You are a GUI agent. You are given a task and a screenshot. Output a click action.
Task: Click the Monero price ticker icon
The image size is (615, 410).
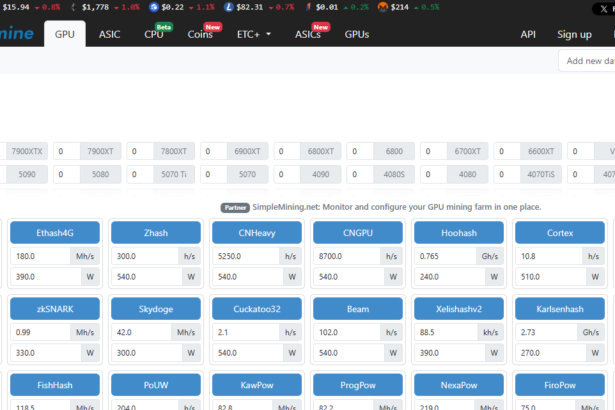[383, 7]
